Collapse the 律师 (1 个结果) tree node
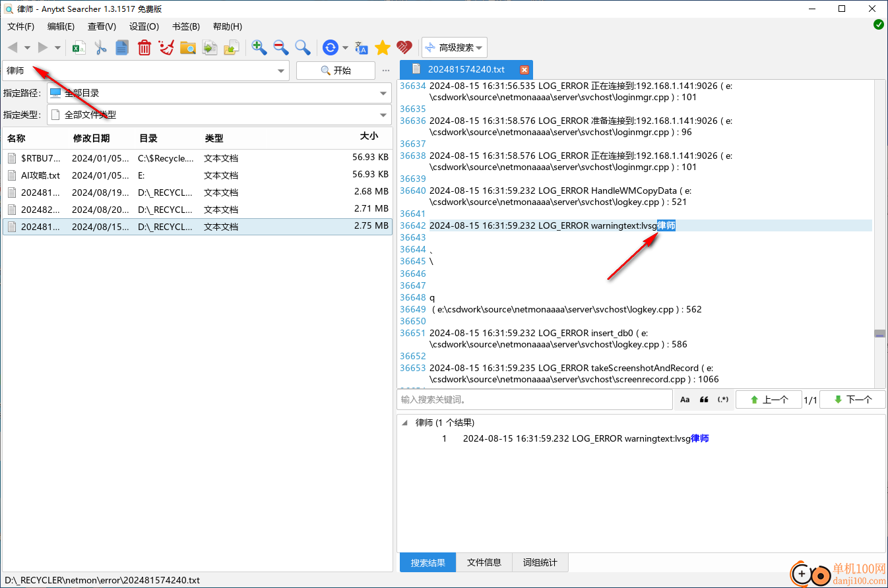 [x=404, y=423]
